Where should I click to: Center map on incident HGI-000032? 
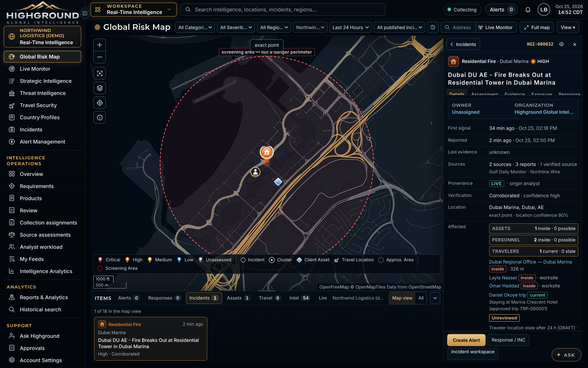coord(562,44)
